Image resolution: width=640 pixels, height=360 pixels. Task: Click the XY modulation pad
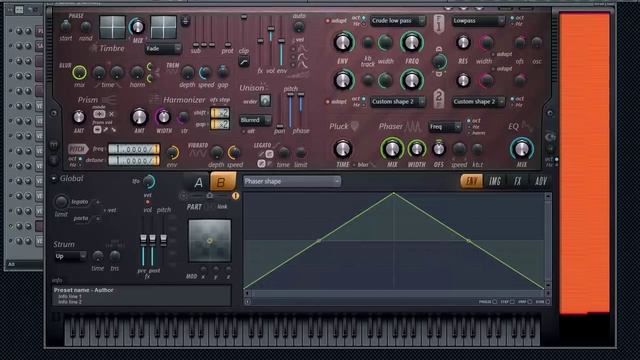click(209, 241)
